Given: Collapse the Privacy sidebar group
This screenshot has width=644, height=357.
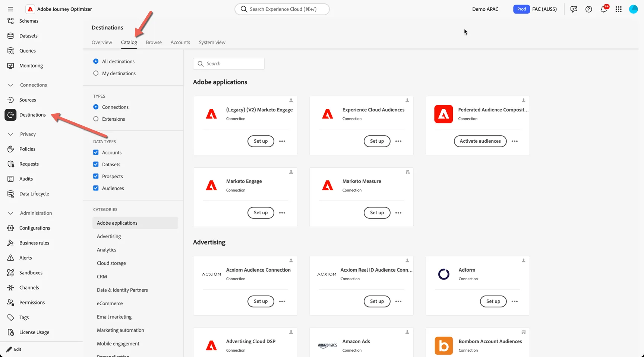Looking at the screenshot, I should coord(10,134).
